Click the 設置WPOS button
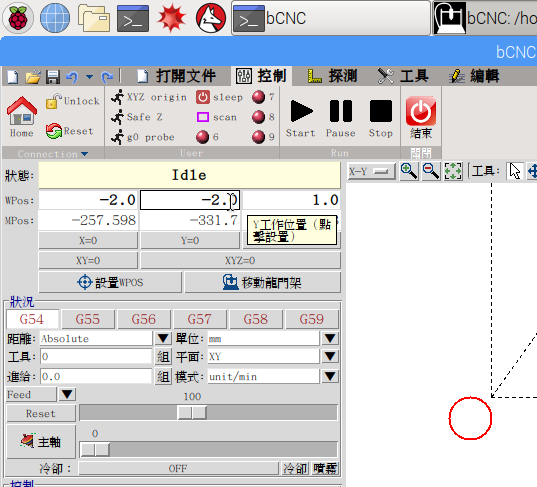The image size is (537, 487). 110,283
